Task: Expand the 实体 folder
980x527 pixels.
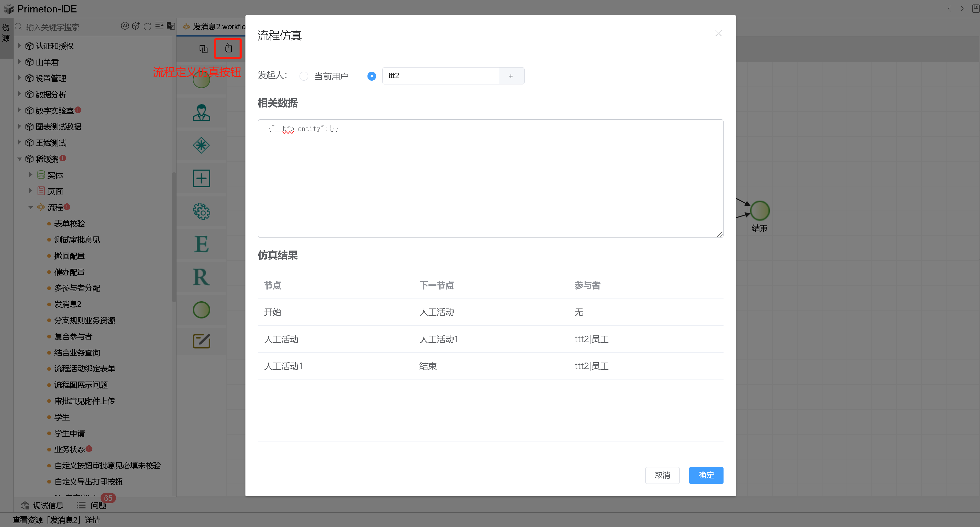Action: point(31,175)
